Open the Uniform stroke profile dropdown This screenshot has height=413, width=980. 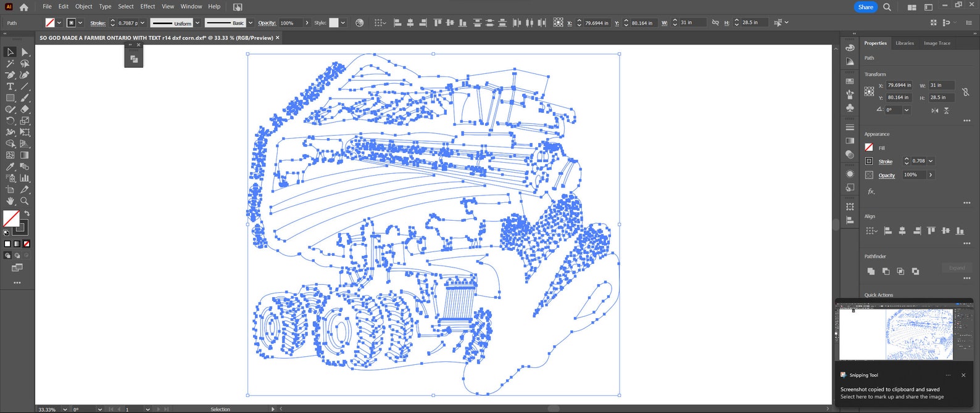197,23
